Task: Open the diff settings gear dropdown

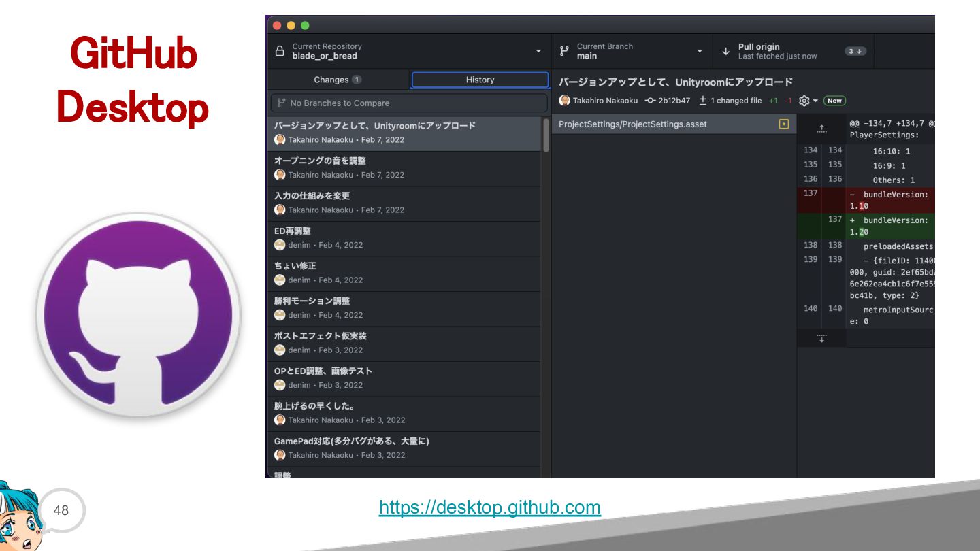Action: (808, 101)
